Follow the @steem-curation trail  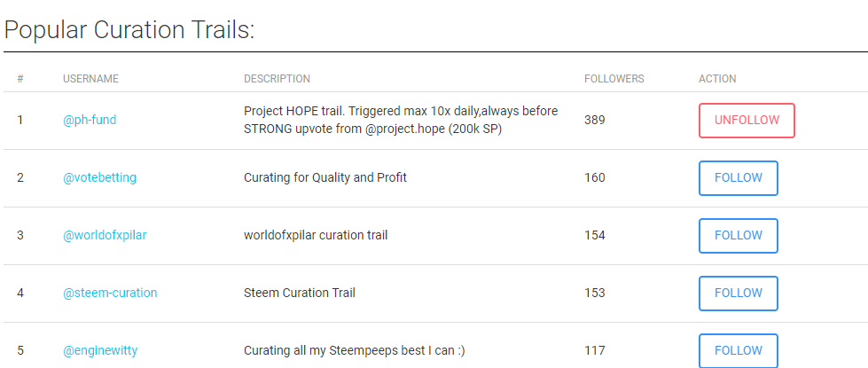[738, 294]
